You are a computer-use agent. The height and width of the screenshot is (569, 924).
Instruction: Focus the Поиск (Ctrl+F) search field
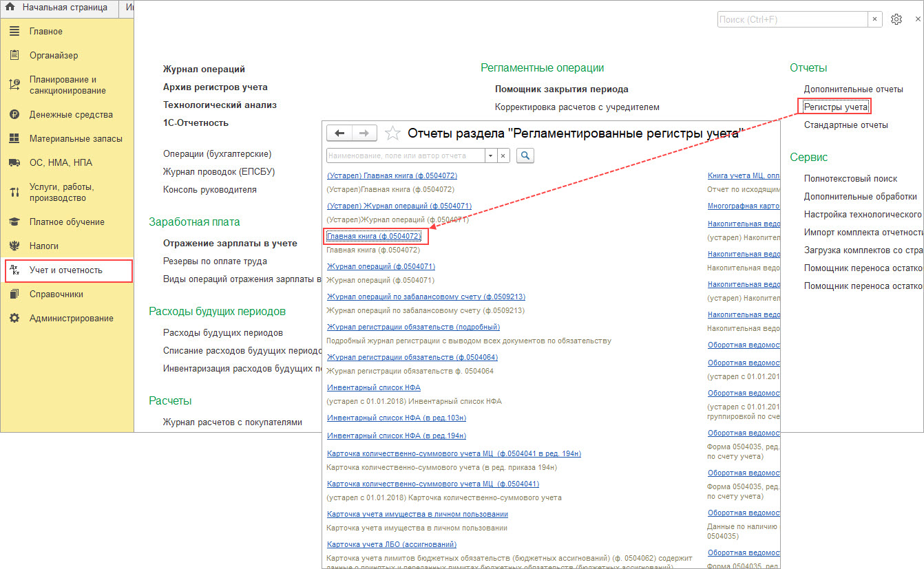point(792,19)
